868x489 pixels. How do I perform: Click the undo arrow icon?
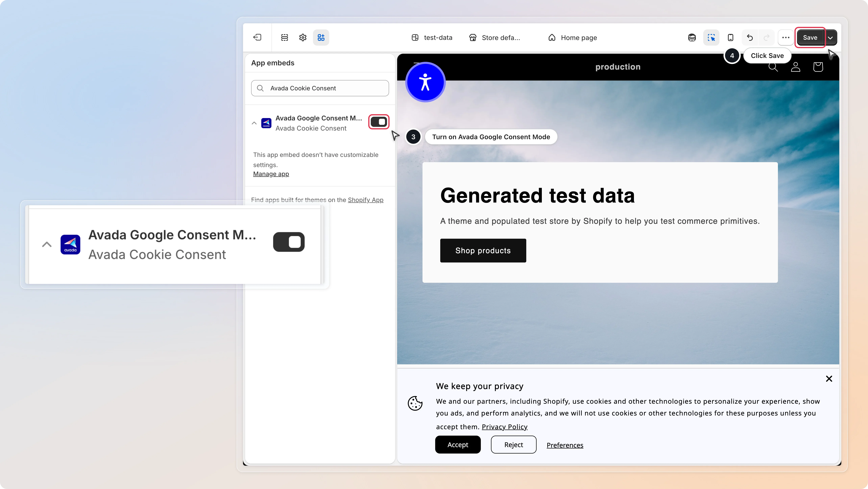pyautogui.click(x=750, y=37)
